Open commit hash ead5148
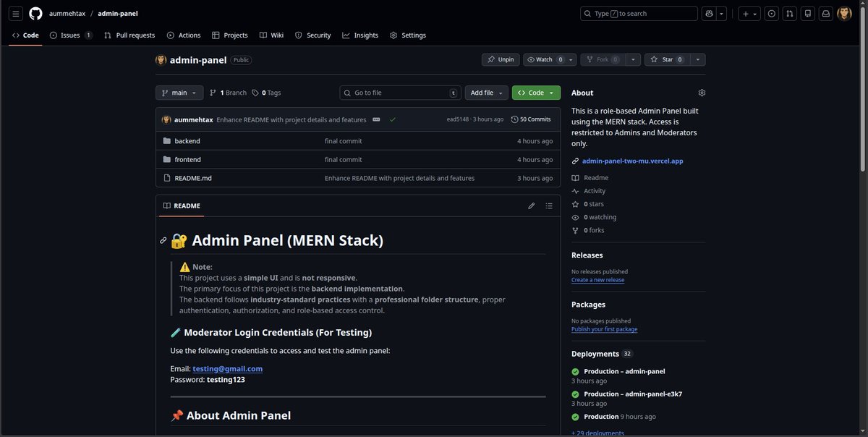Image resolution: width=868 pixels, height=437 pixels. pos(458,119)
